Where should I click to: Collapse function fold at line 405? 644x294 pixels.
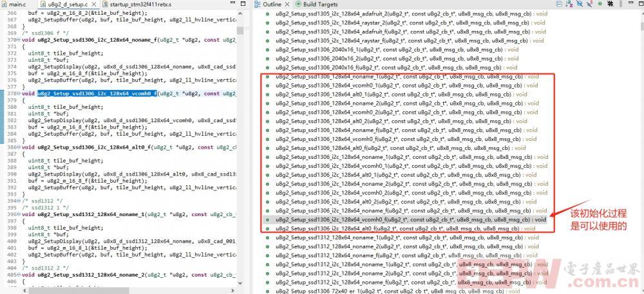point(19,275)
